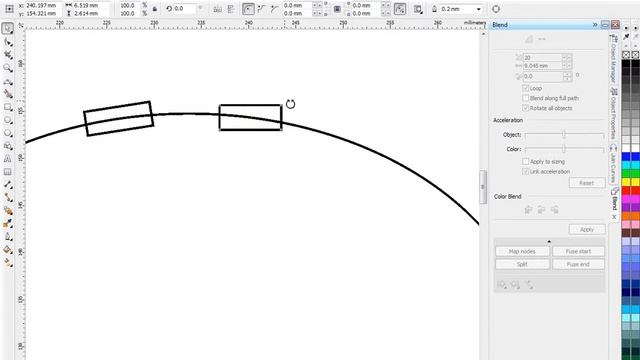This screenshot has width=640, height=360.
Task: Collapse the Blend docker with double arrow
Action: point(595,25)
